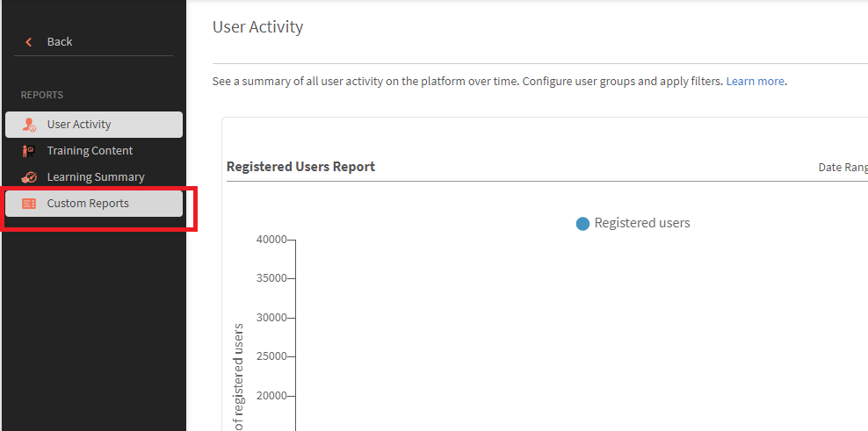This screenshot has width=868, height=431.
Task: Click the Learning Summary gauge icon
Action: pos(29,177)
